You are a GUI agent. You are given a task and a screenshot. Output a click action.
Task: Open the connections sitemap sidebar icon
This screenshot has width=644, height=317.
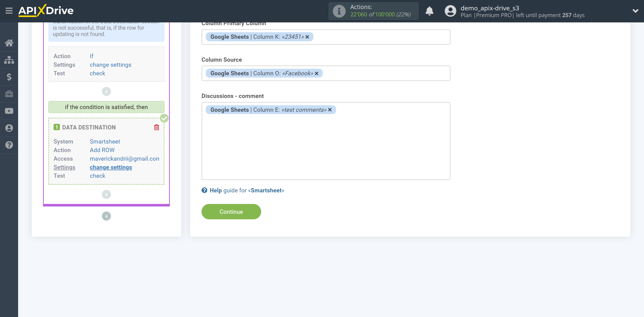pyautogui.click(x=9, y=60)
